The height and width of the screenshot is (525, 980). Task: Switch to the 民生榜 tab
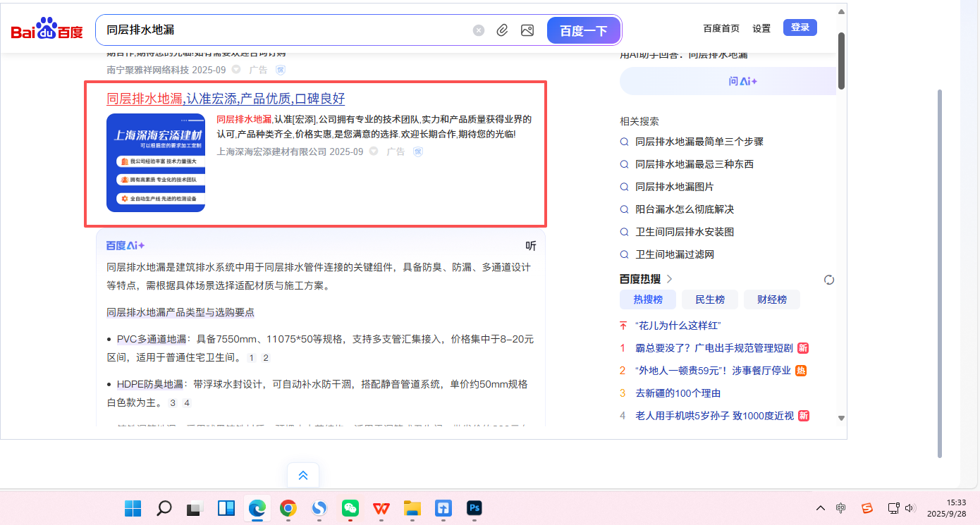coord(709,299)
